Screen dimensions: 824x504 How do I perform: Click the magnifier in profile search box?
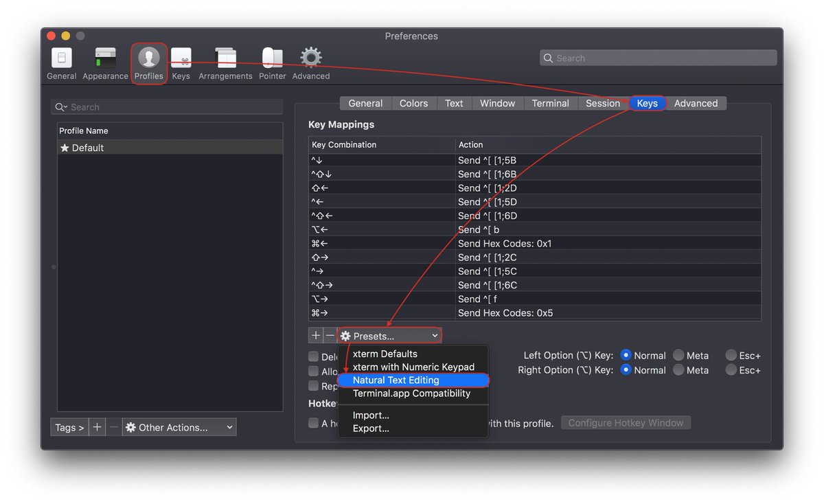(x=60, y=107)
